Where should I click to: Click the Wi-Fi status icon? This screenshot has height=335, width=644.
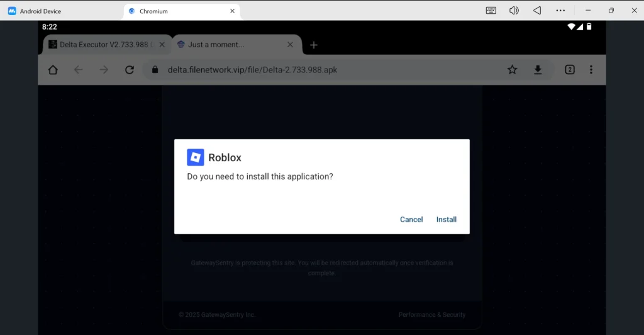[x=571, y=26]
